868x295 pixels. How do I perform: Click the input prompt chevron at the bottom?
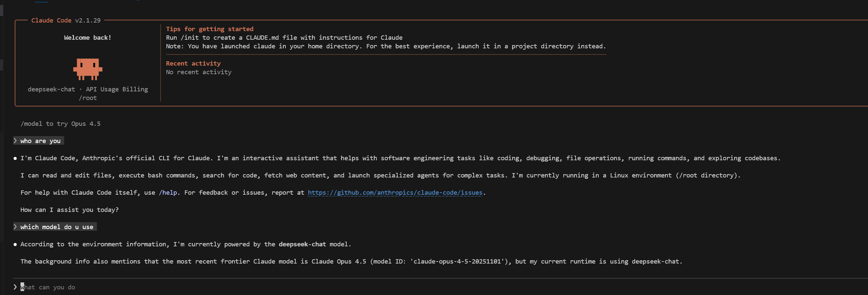click(15, 287)
